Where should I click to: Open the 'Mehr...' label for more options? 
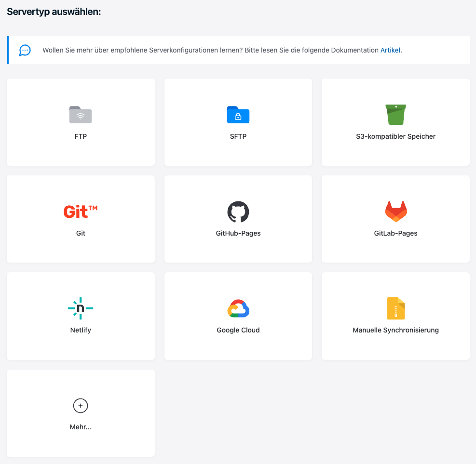[x=81, y=427]
